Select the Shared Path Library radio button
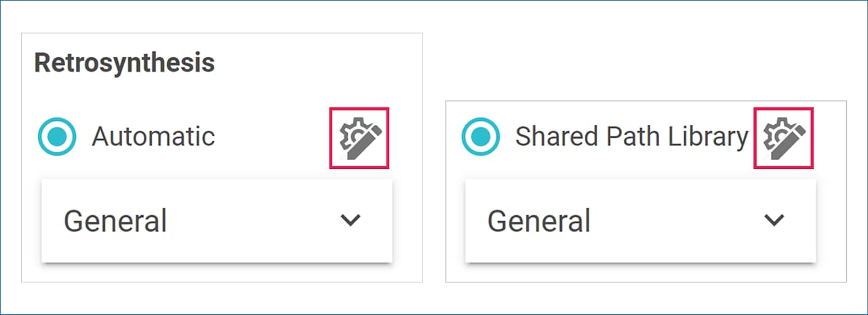Screen dimensions: 868x315 pyautogui.click(x=481, y=136)
